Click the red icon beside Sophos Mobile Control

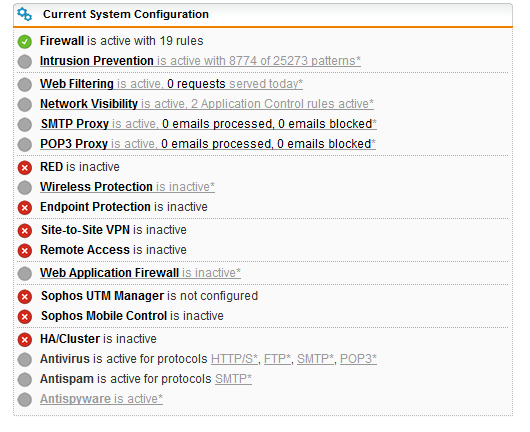(25, 317)
